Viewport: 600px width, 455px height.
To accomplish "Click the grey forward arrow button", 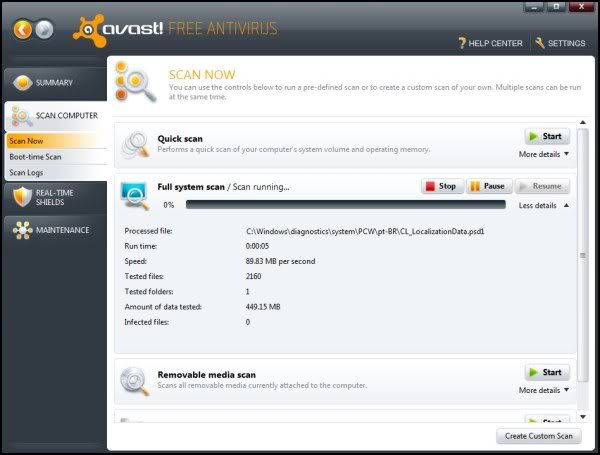I will click(x=44, y=29).
